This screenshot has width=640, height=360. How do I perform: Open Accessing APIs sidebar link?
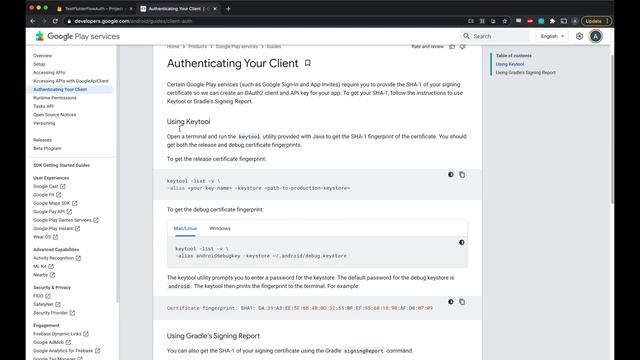tap(49, 72)
